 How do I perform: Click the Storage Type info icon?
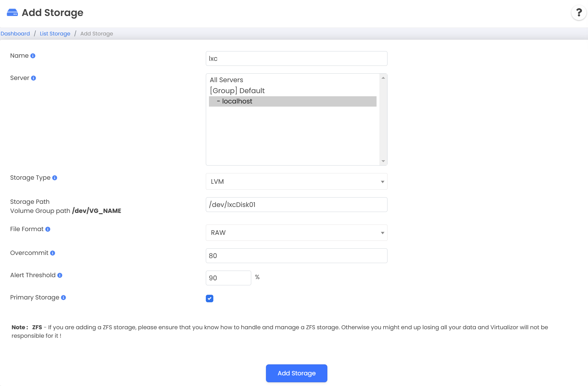click(x=55, y=178)
